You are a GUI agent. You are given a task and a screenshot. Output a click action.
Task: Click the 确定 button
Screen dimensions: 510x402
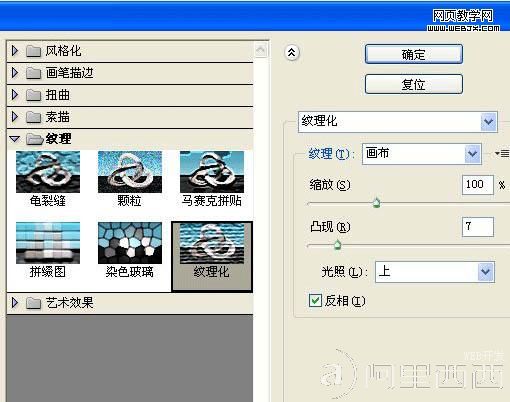414,54
